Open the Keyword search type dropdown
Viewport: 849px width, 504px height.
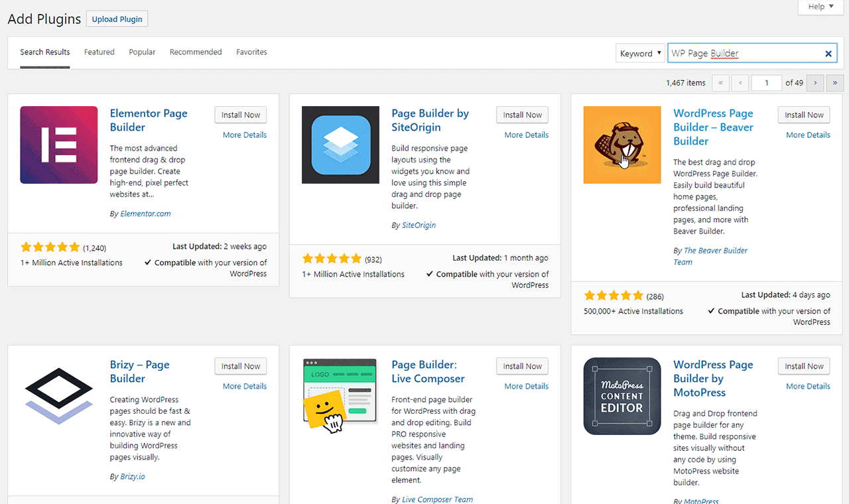point(640,54)
